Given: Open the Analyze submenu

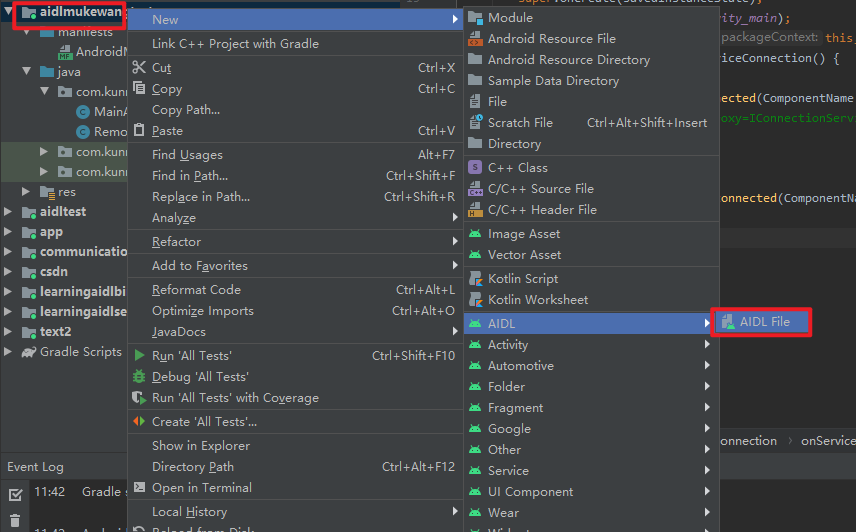Looking at the screenshot, I should coord(295,218).
